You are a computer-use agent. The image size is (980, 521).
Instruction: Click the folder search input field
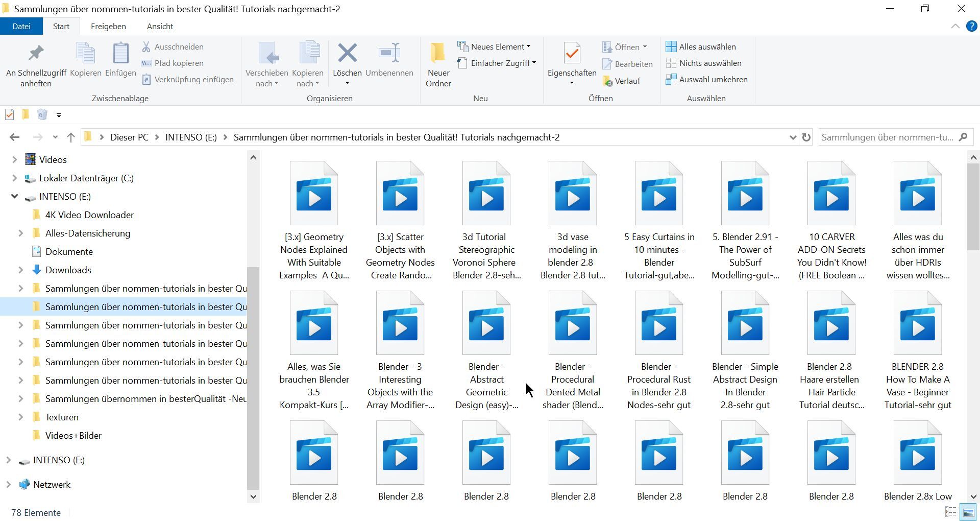coord(888,137)
